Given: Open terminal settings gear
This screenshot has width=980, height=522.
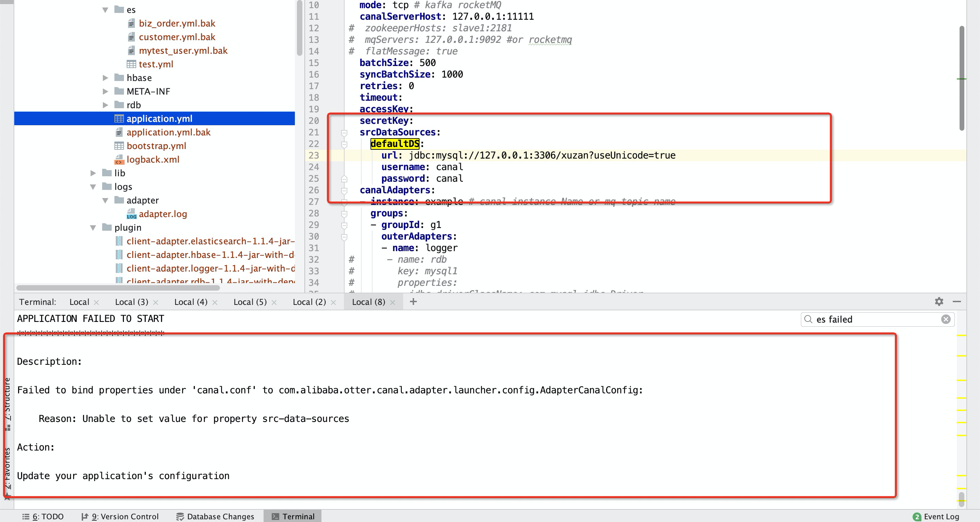Looking at the screenshot, I should [x=939, y=302].
